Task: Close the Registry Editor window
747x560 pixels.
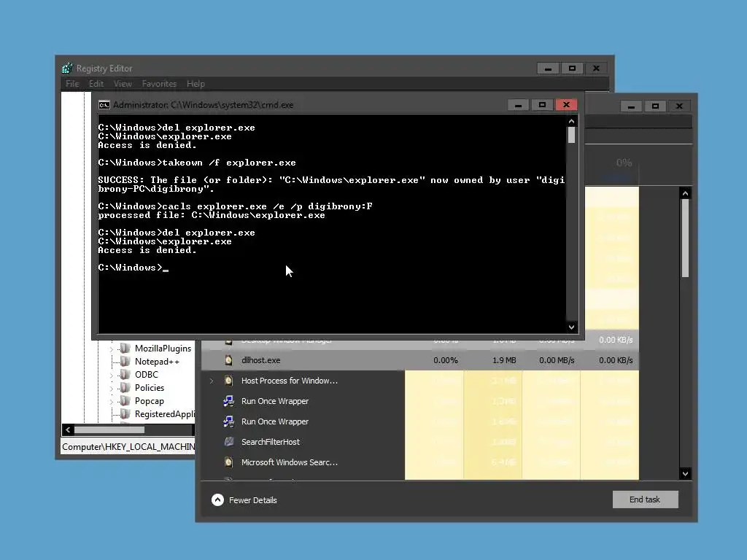Action: click(x=596, y=69)
